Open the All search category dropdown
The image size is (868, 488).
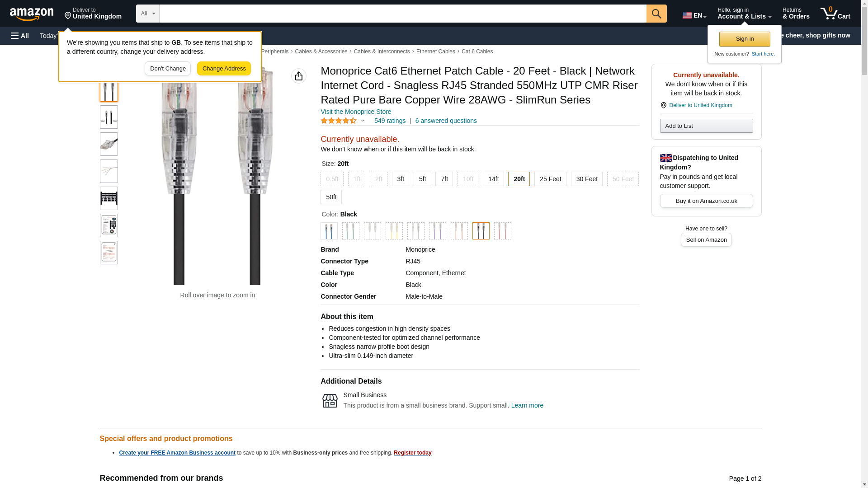point(148,14)
